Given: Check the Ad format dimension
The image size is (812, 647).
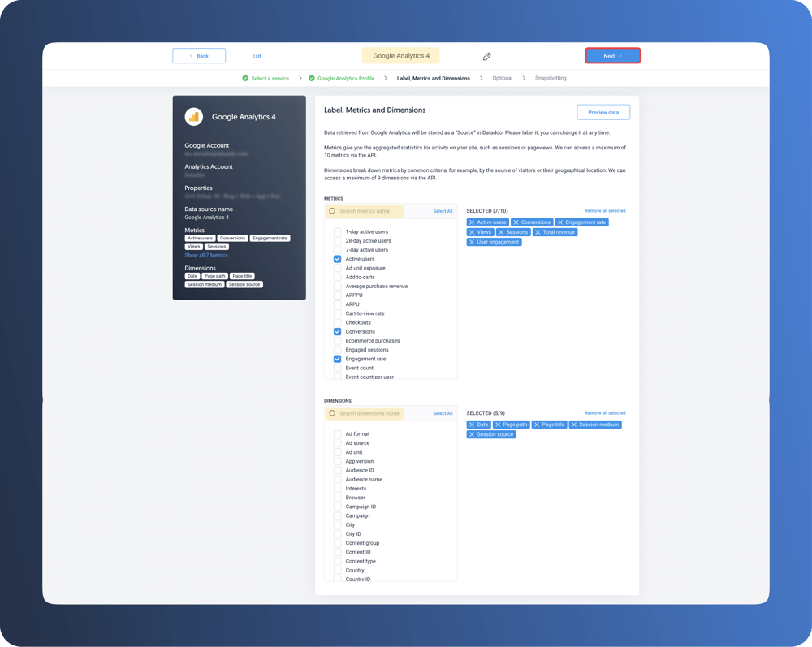Looking at the screenshot, I should 337,434.
